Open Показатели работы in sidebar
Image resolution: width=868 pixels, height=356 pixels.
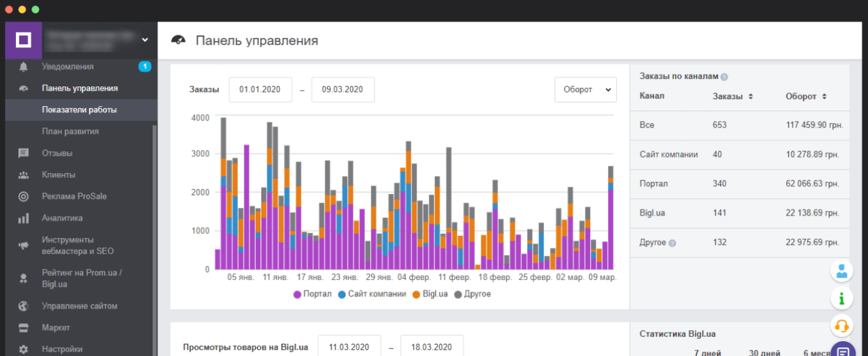[x=79, y=110]
